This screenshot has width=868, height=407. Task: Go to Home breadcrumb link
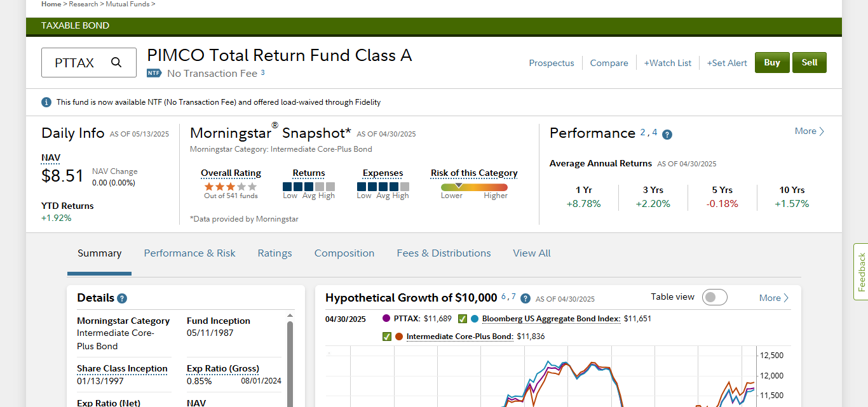[51, 4]
